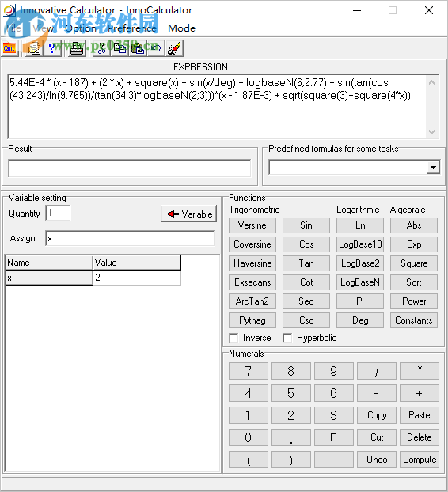This screenshot has width=448, height=492.
Task: Insert the Exsecans function
Action: tap(252, 282)
